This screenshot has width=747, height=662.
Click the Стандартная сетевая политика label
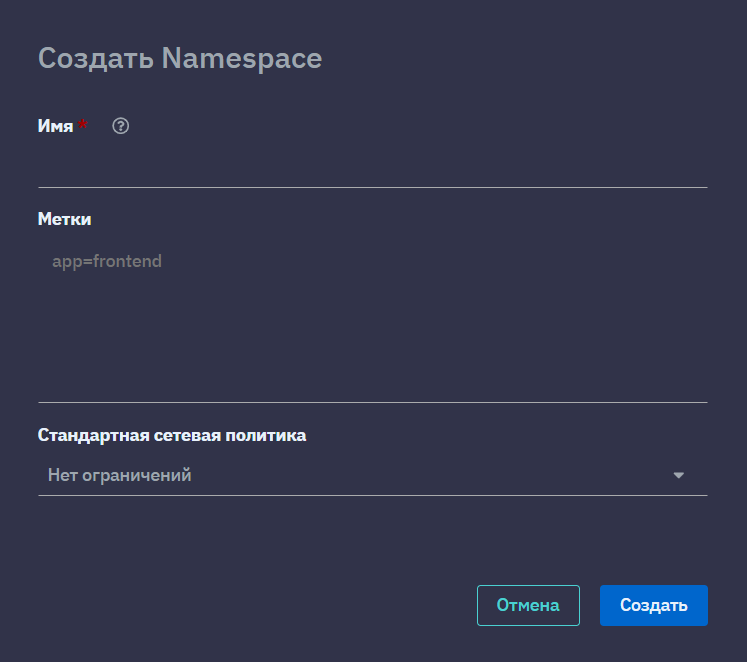[172, 435]
